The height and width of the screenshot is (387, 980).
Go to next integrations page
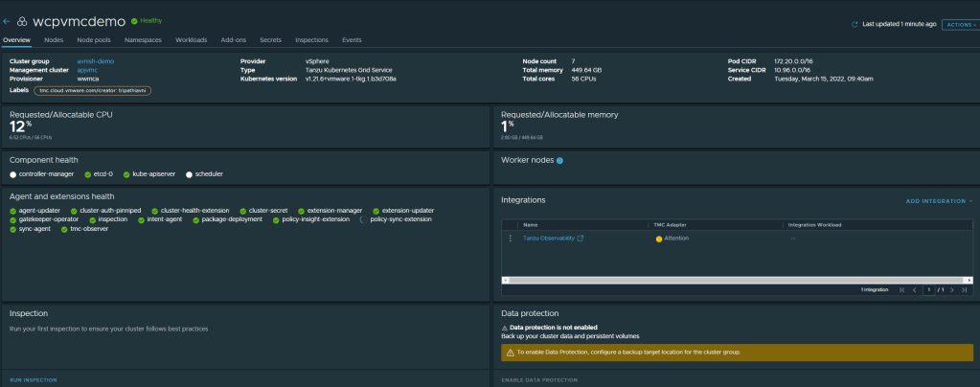[x=950, y=289]
